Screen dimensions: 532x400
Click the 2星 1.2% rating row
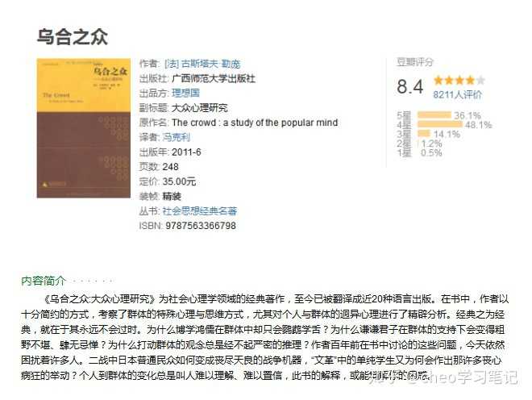coord(420,144)
